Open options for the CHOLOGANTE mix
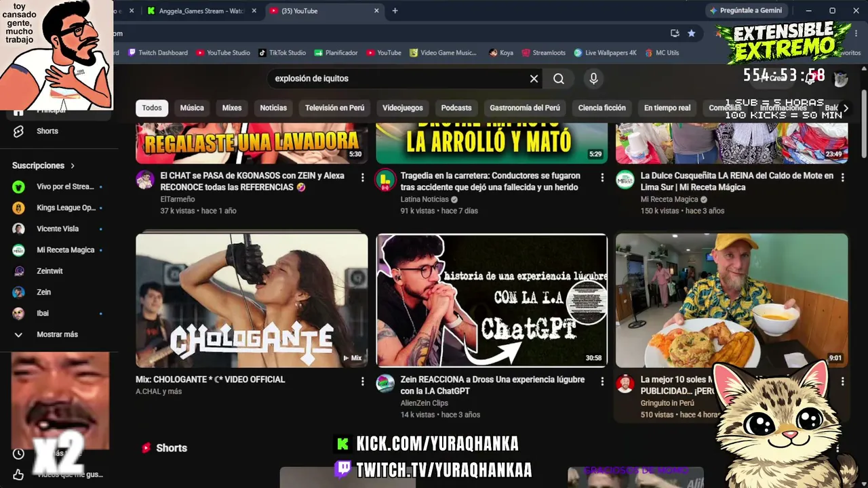The width and height of the screenshot is (868, 488). (x=362, y=382)
